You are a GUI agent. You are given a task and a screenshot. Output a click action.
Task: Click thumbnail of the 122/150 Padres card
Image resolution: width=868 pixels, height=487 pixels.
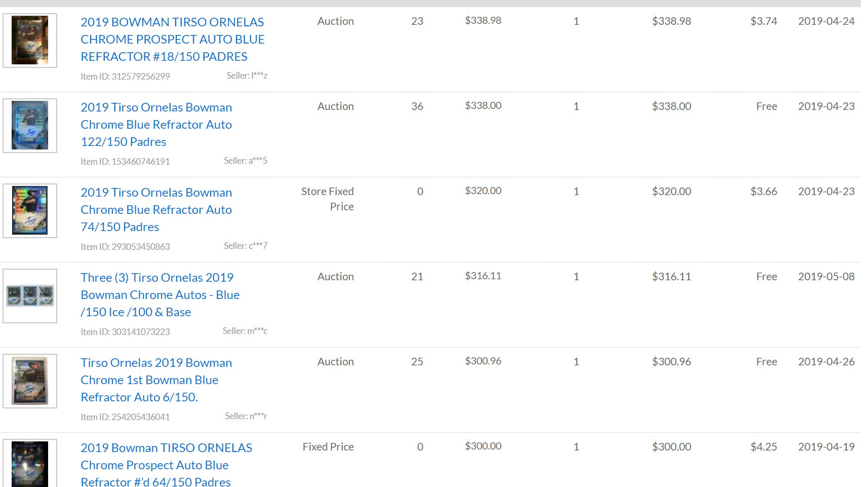30,125
